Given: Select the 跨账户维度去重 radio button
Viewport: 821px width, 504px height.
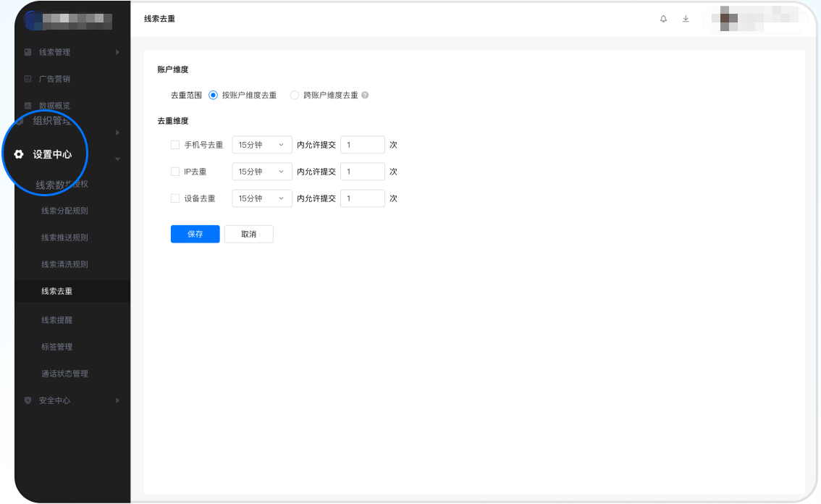Looking at the screenshot, I should 295,95.
